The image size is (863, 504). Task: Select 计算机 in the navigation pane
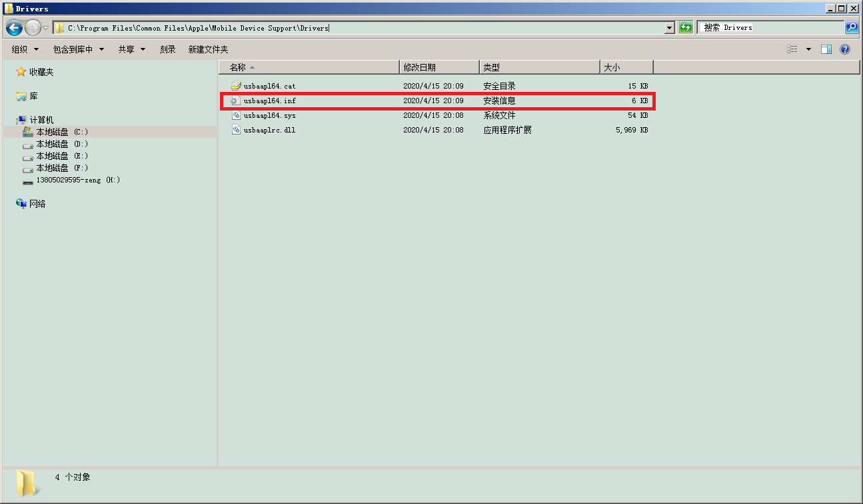pos(41,121)
